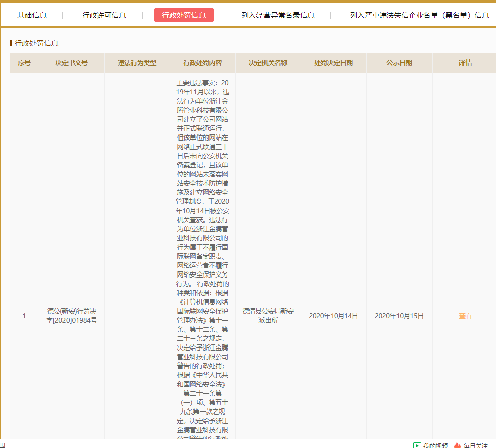The image size is (496, 448).
Task: Open the 每日关注 flame icon
Action: coord(457,445)
